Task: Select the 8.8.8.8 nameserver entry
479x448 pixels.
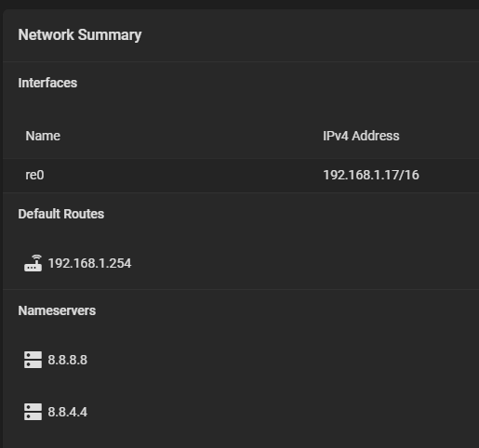Action: tap(68, 360)
